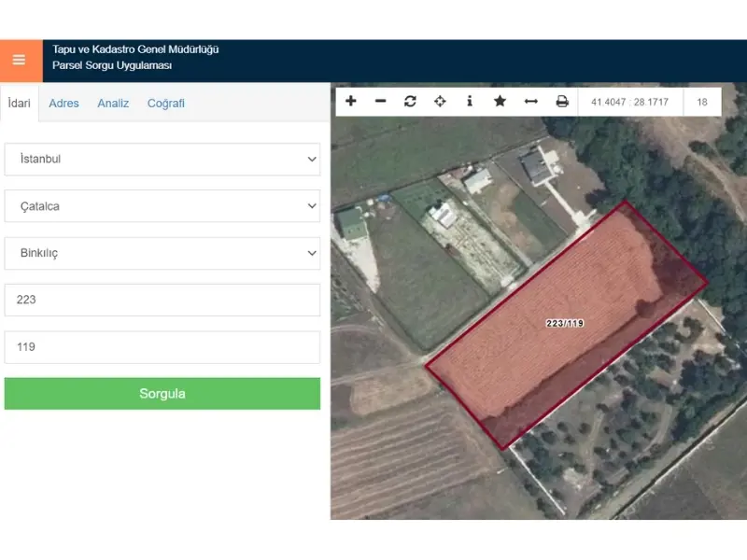Click the Tapu ve Kadastro Genel Müdürlüğü title
The height and width of the screenshot is (560, 747).
135,49
